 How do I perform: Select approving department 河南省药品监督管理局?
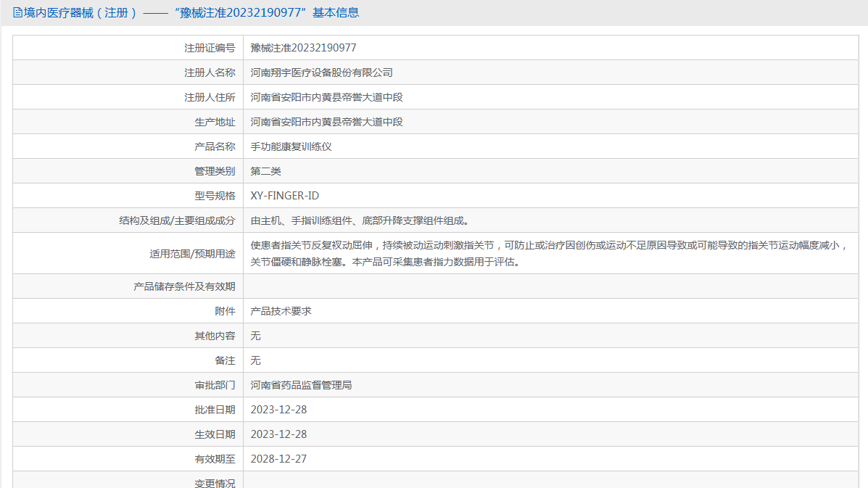[301, 385]
